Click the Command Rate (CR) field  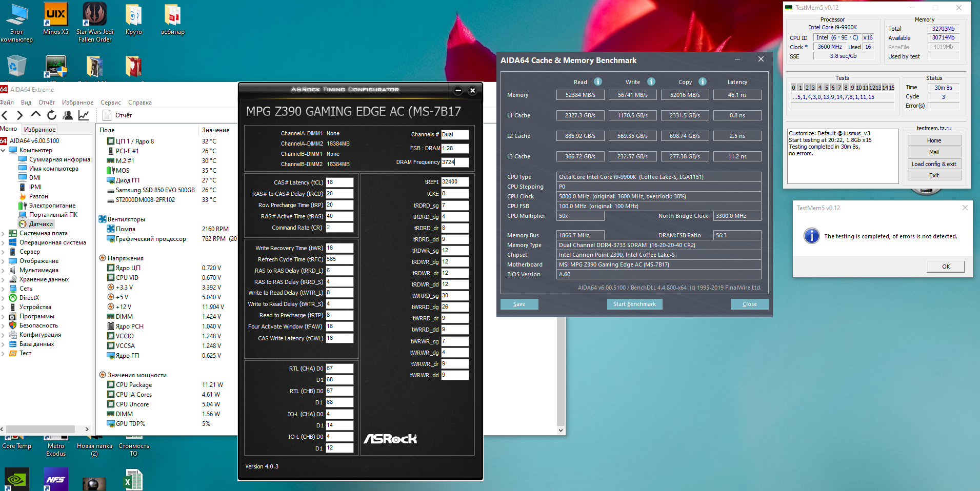pyautogui.click(x=339, y=228)
